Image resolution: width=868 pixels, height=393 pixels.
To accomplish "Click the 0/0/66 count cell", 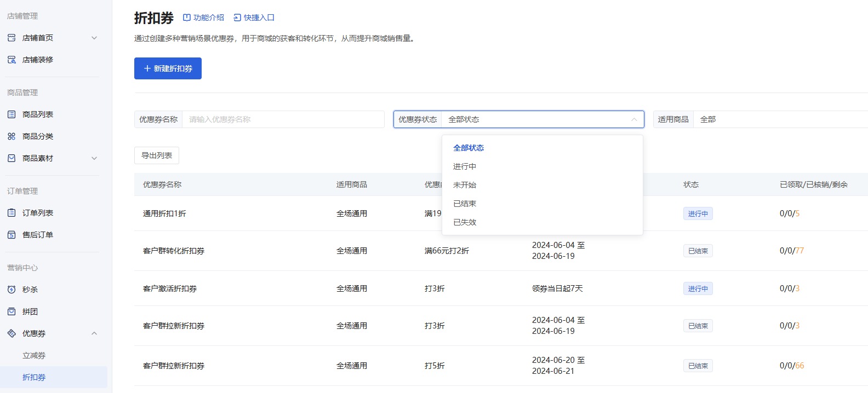I will pyautogui.click(x=792, y=366).
